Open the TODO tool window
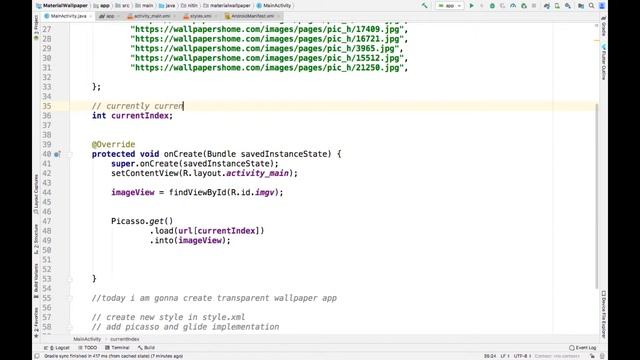Screen dimensions: 640x360 point(88,348)
